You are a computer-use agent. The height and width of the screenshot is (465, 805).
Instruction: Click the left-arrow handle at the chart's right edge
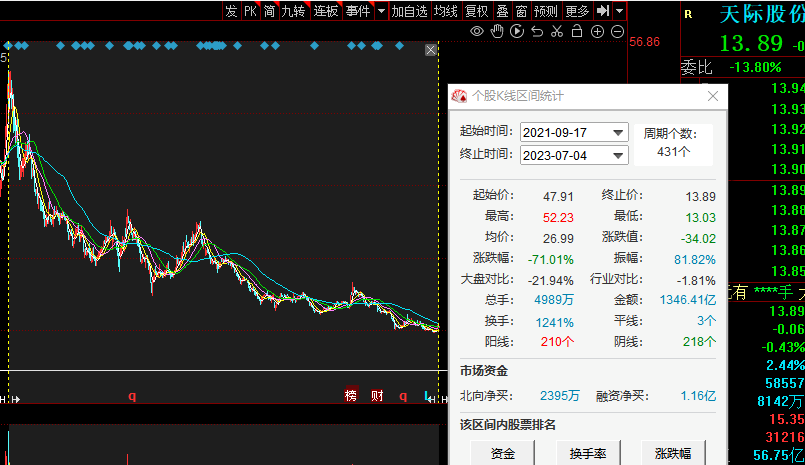coord(432,399)
